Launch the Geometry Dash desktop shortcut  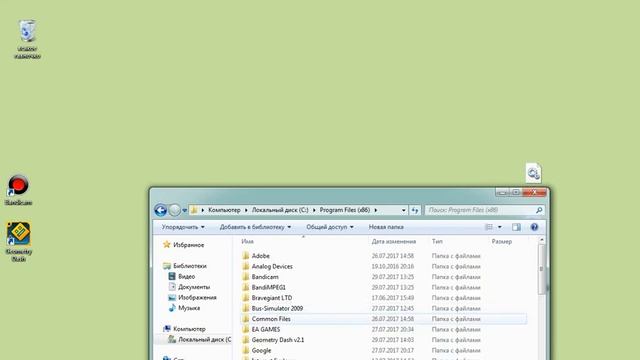pyautogui.click(x=18, y=241)
